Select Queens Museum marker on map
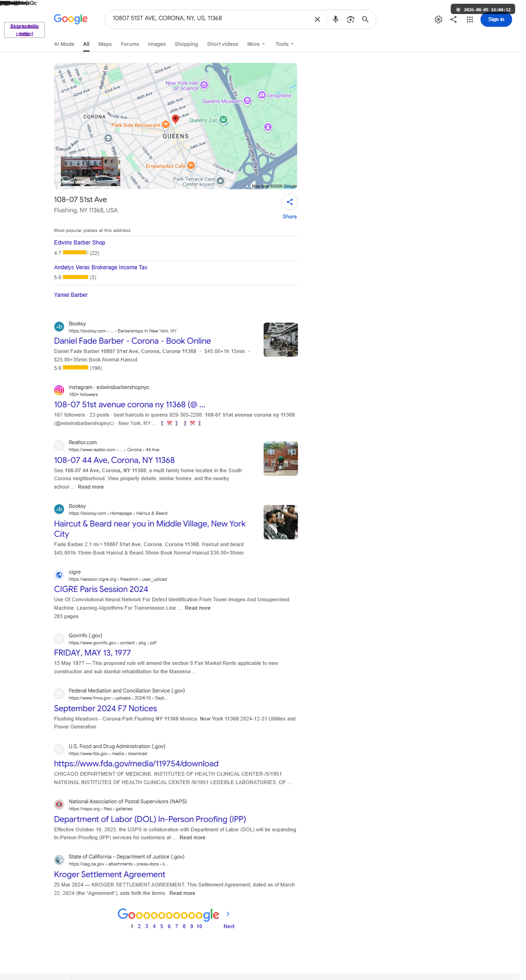 point(248,101)
